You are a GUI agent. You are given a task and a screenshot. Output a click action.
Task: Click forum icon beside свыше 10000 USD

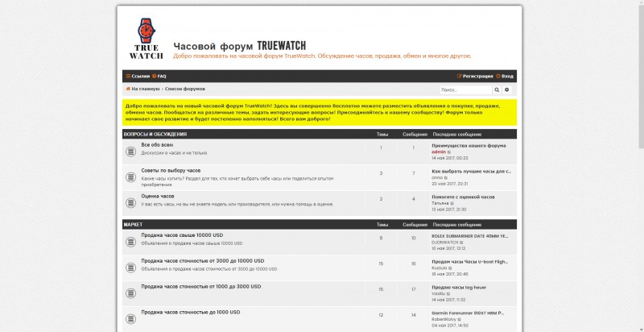tap(130, 242)
